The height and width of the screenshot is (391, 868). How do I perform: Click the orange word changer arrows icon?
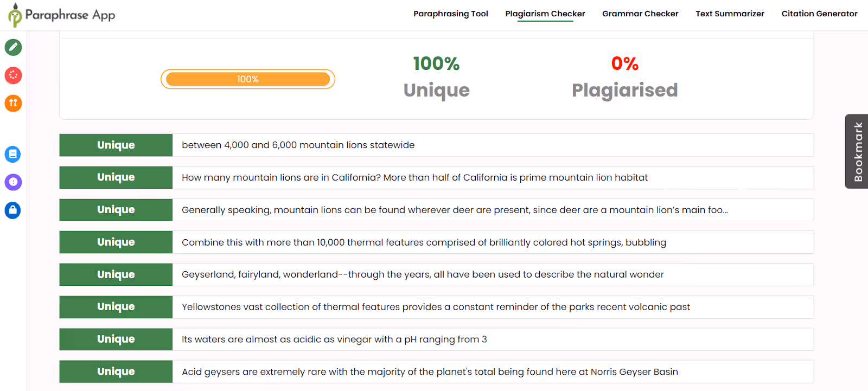tap(12, 103)
